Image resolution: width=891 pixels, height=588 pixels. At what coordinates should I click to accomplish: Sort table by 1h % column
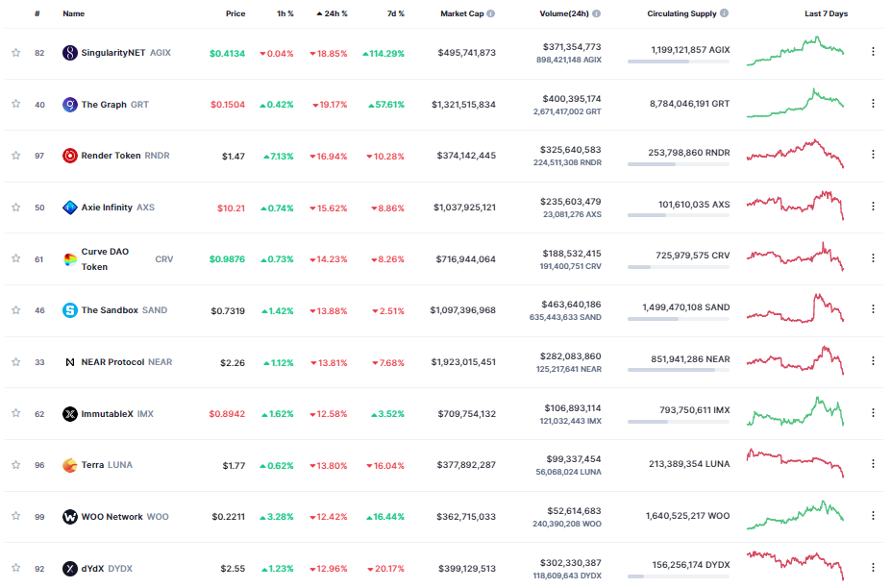pyautogui.click(x=285, y=13)
